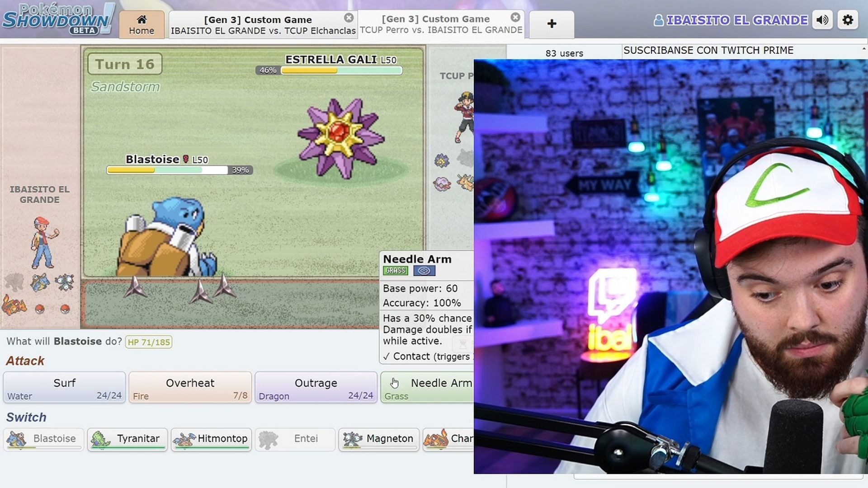
Task: Click the IBAISITO EL GRANDE username
Action: tap(736, 20)
